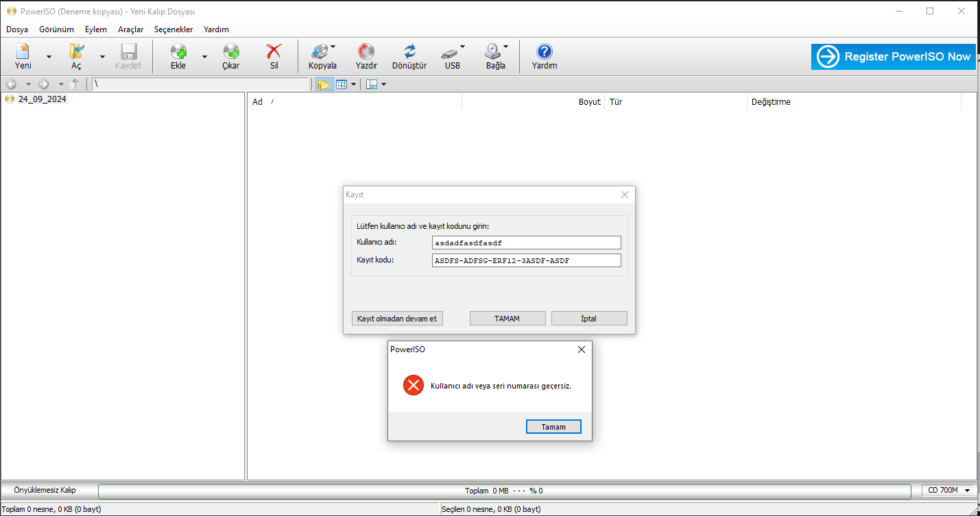Open the Dosya menu
This screenshot has width=980, height=516.
[x=17, y=29]
